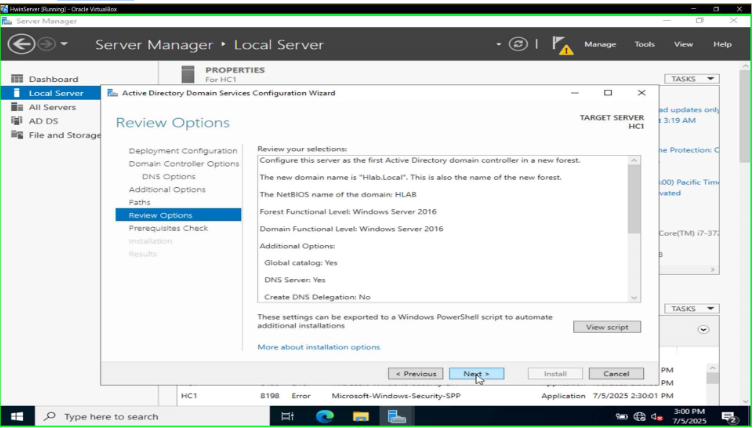Open the Properties TASKS dropdown

pos(691,79)
